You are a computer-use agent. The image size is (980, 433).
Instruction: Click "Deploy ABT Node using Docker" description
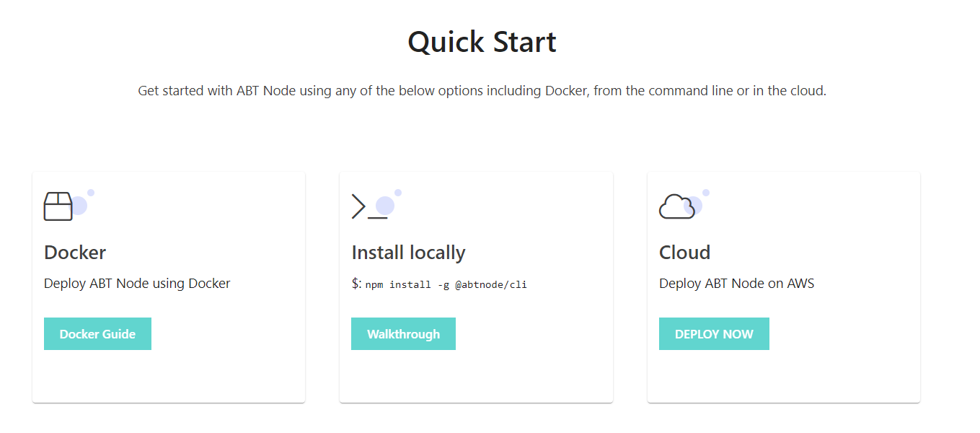point(137,284)
